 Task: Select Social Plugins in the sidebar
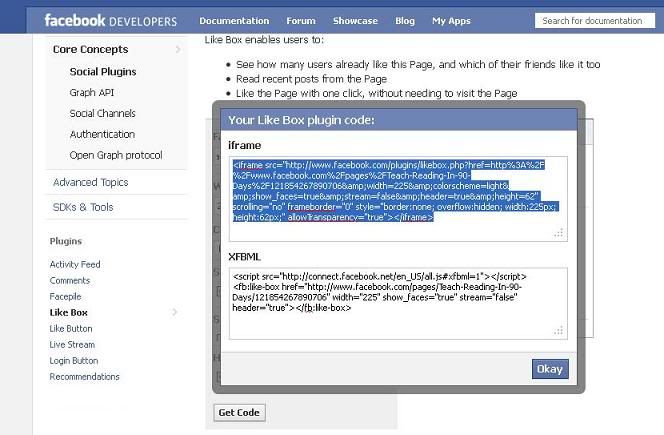(103, 72)
